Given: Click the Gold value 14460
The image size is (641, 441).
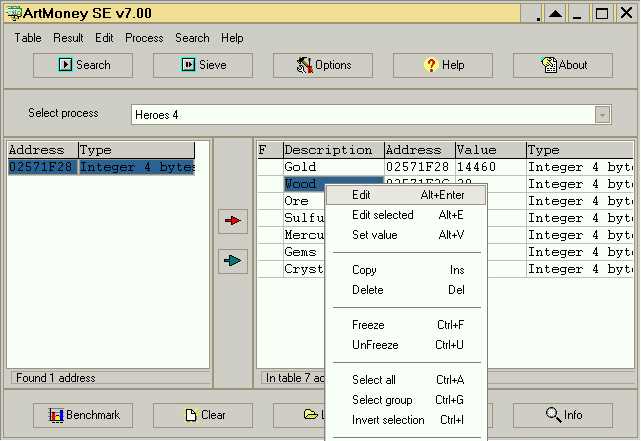Looking at the screenshot, I should pyautogui.click(x=491, y=167).
